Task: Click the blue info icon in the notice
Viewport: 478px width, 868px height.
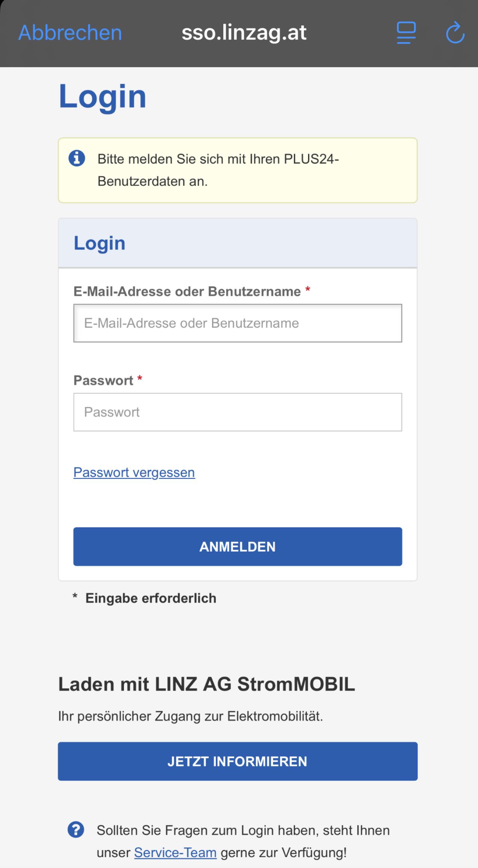Action: 77,158
